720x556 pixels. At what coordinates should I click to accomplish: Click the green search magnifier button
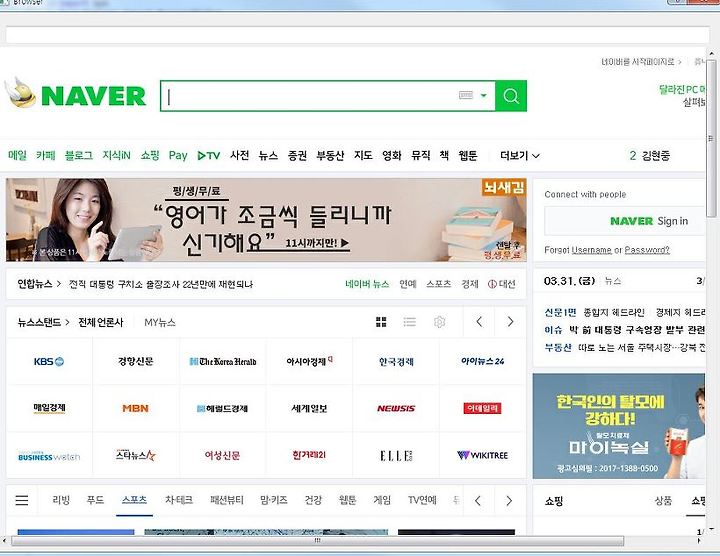(x=511, y=96)
